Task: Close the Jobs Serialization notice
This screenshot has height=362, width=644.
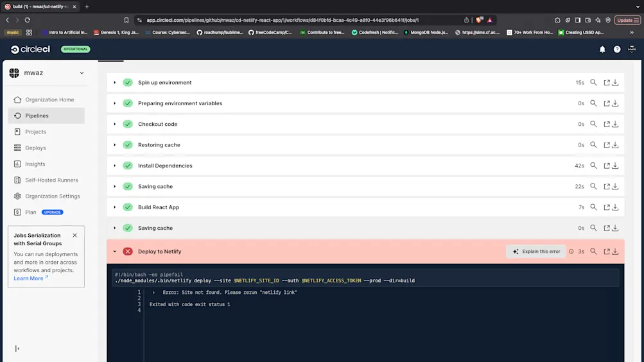Action: [x=74, y=236]
